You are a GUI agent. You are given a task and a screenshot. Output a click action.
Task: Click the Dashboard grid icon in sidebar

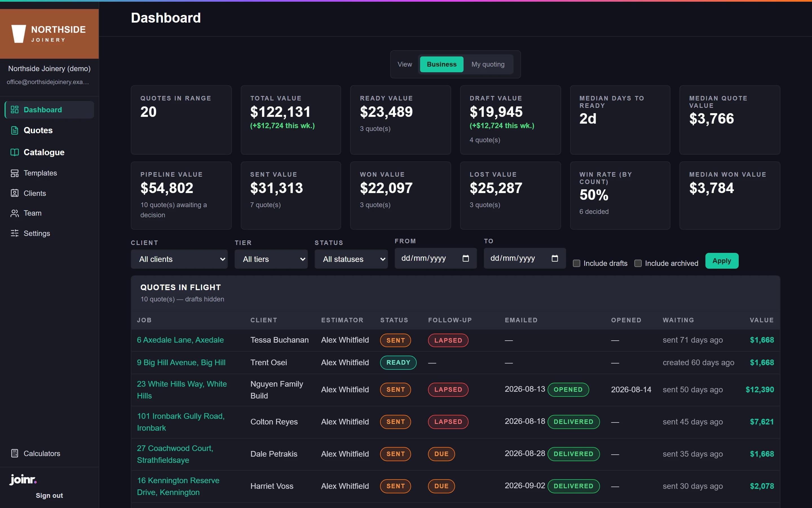[x=14, y=110]
